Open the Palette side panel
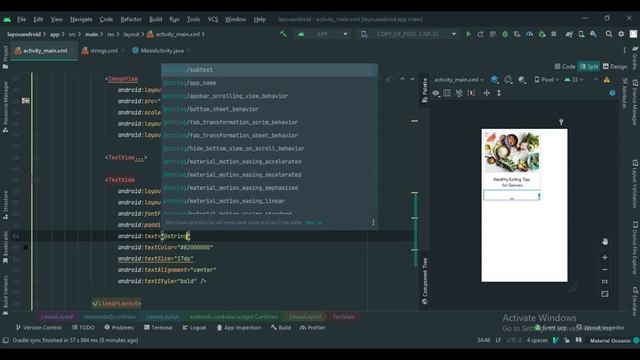Viewport: 640px width, 360px height. tap(424, 89)
